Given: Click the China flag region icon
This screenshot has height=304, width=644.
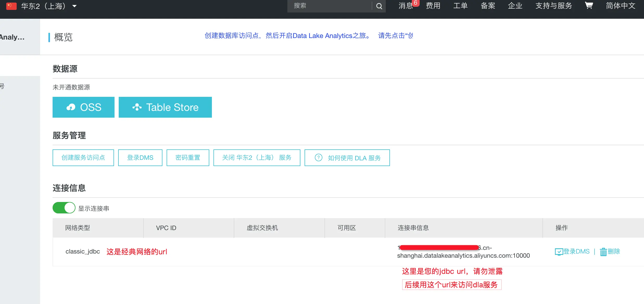Looking at the screenshot, I should 11,6.
